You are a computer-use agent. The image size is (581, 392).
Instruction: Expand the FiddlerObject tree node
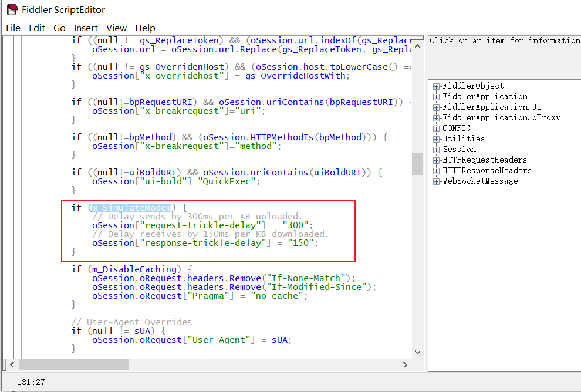(436, 86)
